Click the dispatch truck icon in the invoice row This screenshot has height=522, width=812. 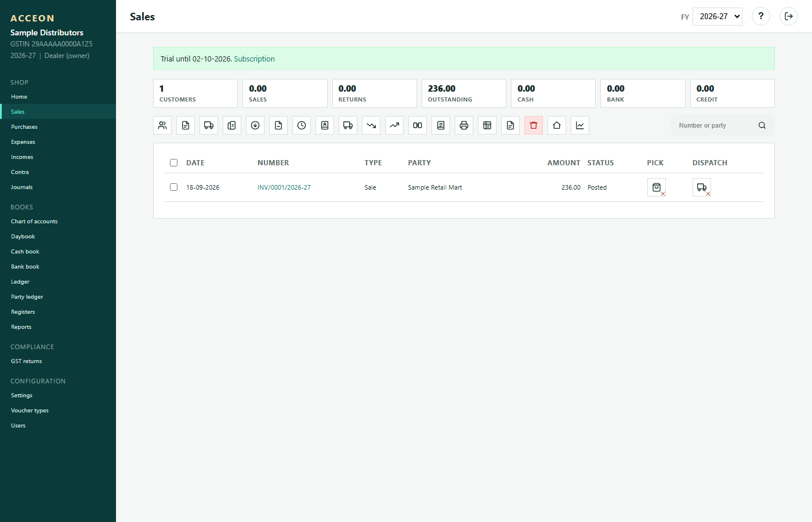pyautogui.click(x=702, y=187)
